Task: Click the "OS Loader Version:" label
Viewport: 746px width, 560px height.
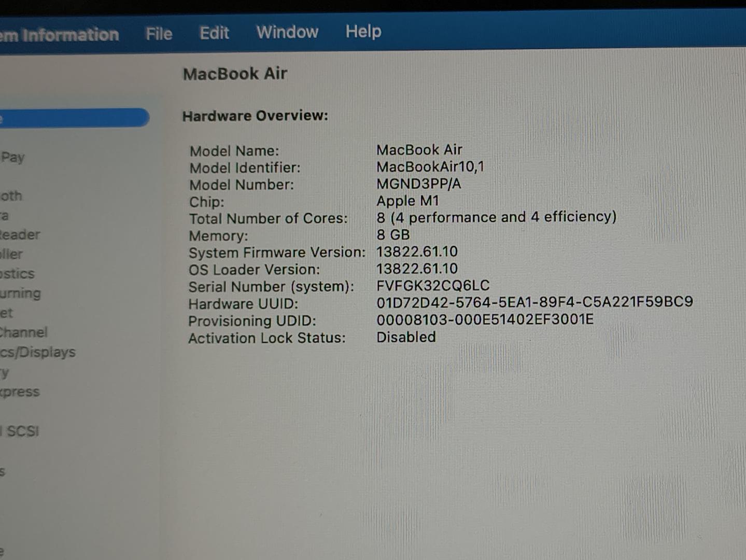Action: pyautogui.click(x=255, y=270)
